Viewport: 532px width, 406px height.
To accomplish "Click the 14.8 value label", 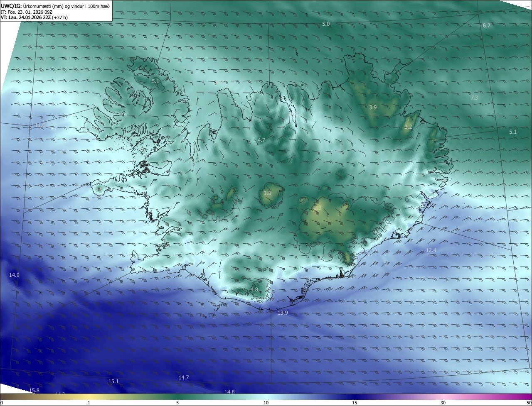I will 229,391.
